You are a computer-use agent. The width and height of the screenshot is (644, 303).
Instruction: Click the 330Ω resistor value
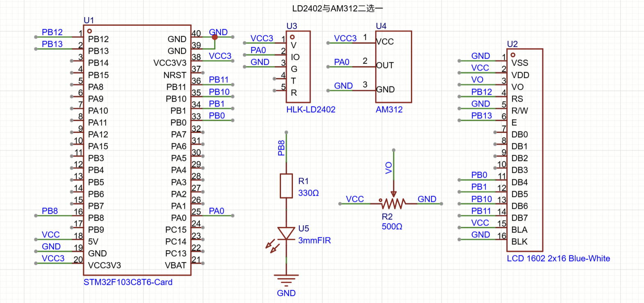(308, 193)
